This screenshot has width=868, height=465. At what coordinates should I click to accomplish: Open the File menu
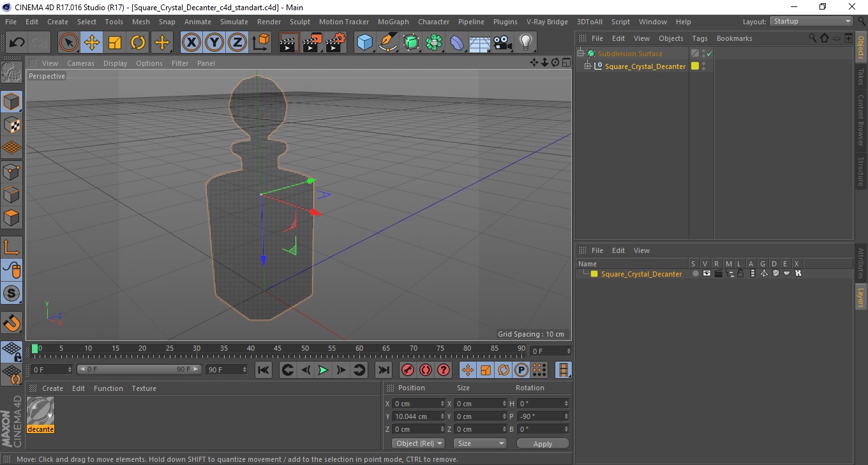tap(11, 22)
